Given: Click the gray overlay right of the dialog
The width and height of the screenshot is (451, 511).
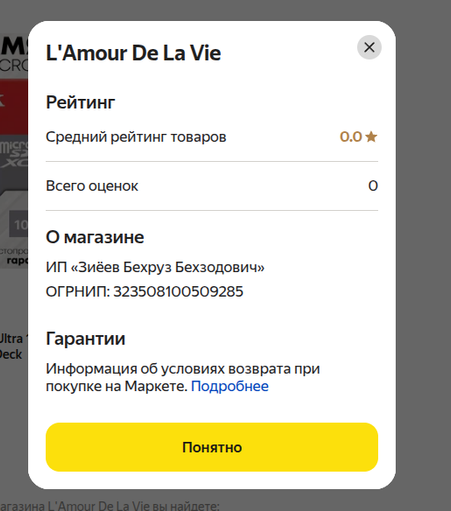Looking at the screenshot, I should (x=424, y=255).
